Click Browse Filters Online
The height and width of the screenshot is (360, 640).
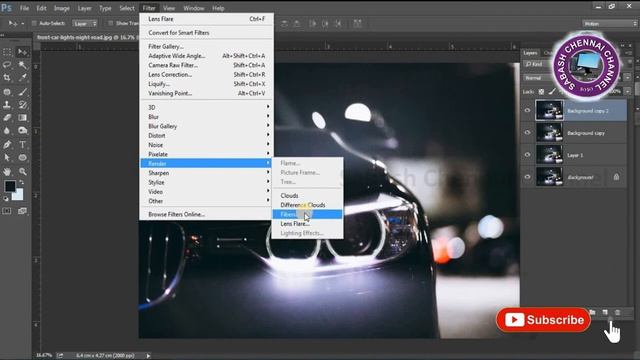pyautogui.click(x=207, y=214)
